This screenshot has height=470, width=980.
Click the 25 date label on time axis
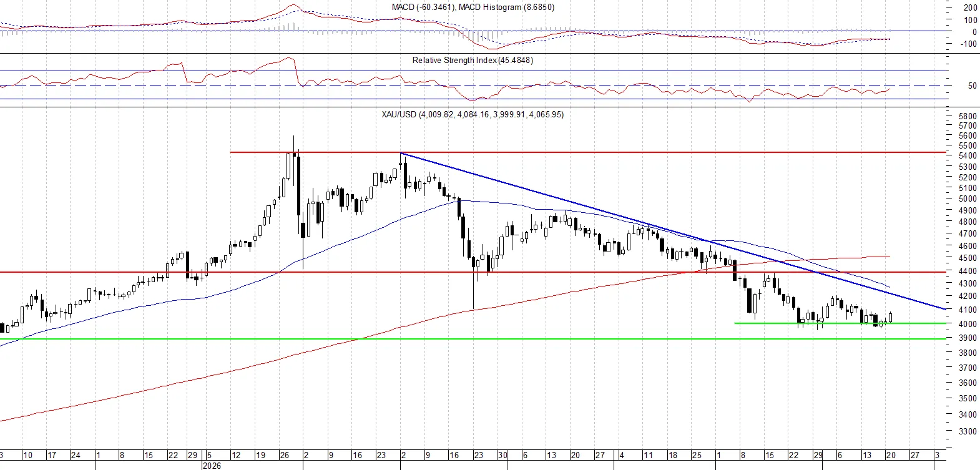pos(697,456)
